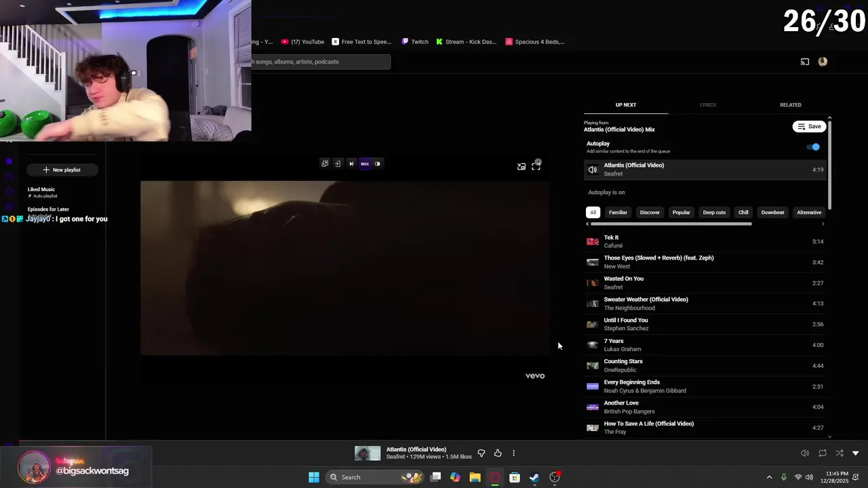Switch to the RELATED tab
868x488 pixels.
coord(790,105)
